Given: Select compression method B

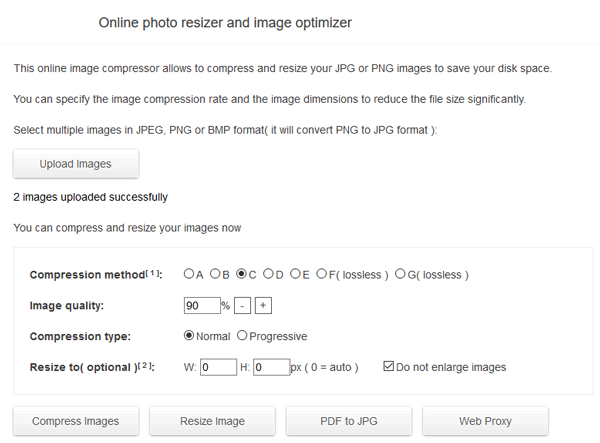Looking at the screenshot, I should coord(215,274).
